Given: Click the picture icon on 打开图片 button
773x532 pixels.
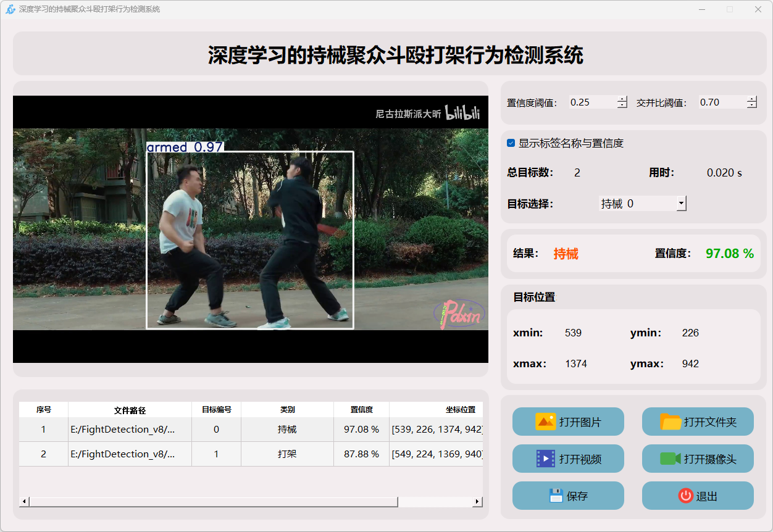Looking at the screenshot, I should (546, 422).
